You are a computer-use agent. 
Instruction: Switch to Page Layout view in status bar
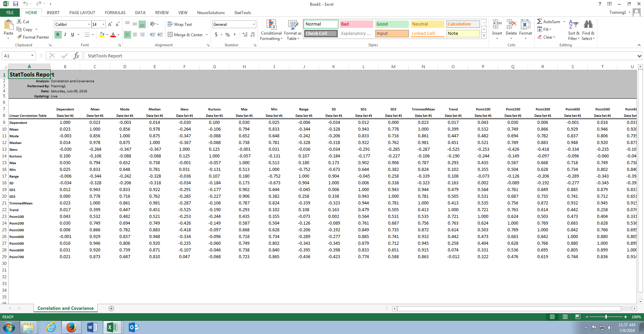point(565,317)
